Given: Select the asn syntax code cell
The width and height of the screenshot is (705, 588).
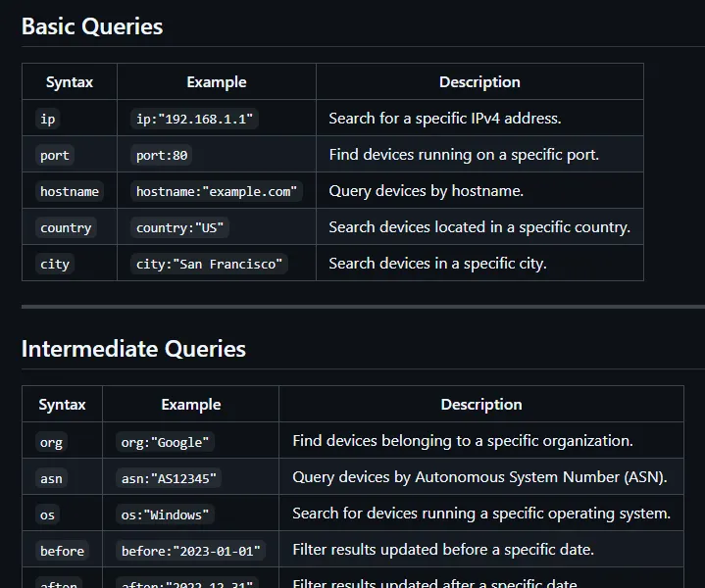Looking at the screenshot, I should pyautogui.click(x=51, y=479).
